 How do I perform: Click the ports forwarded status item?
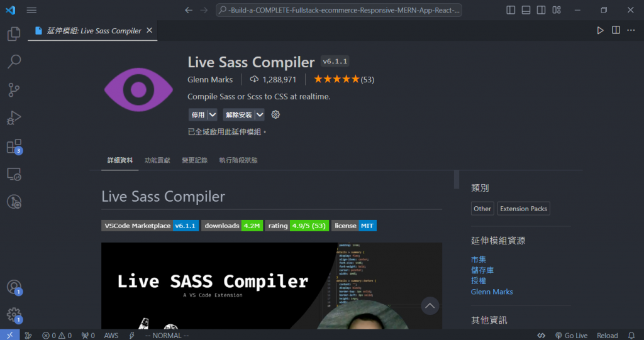point(88,336)
